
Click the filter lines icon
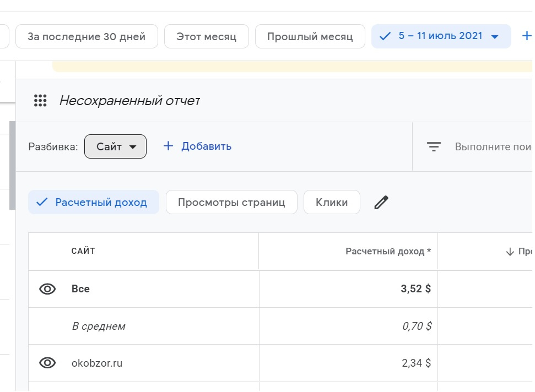434,146
